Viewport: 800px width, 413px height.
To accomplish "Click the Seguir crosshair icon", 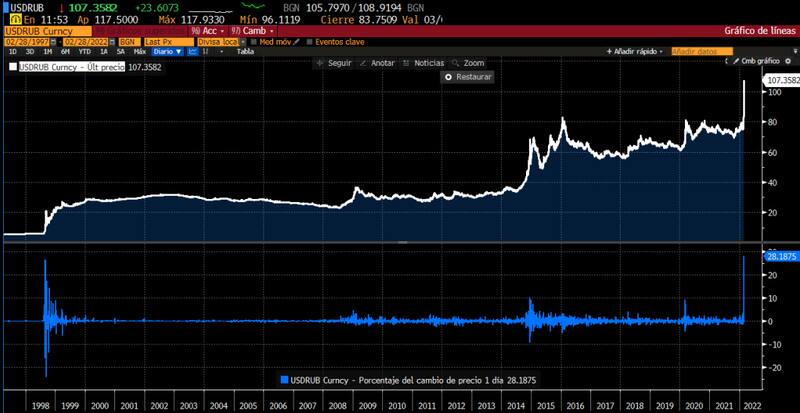I will 320,62.
